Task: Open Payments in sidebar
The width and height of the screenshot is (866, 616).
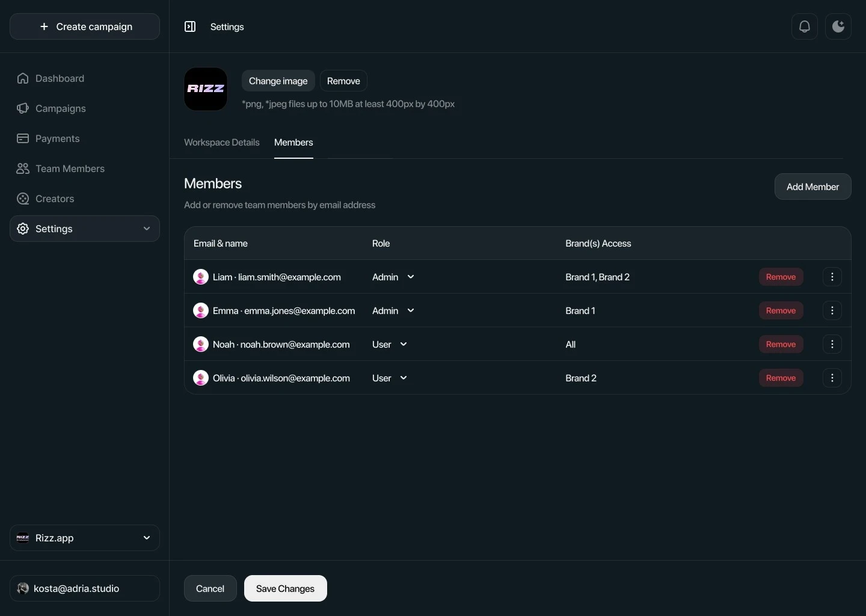Action: (x=85, y=138)
